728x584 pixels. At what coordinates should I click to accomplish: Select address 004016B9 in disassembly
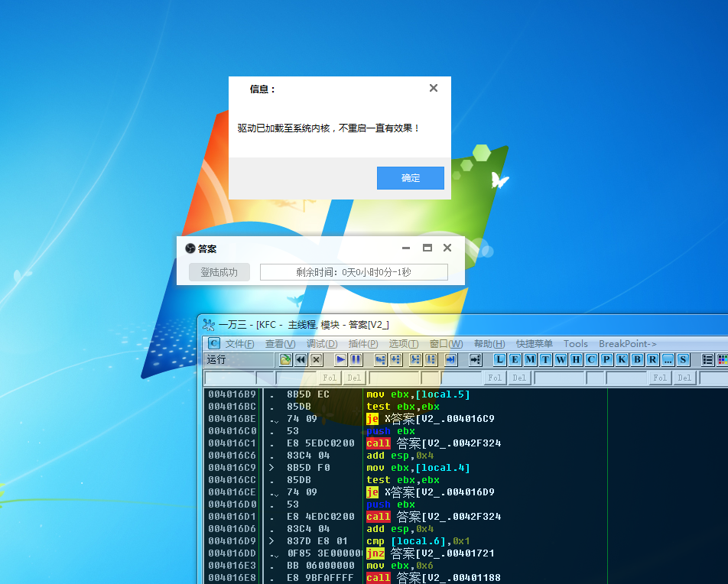(232, 394)
